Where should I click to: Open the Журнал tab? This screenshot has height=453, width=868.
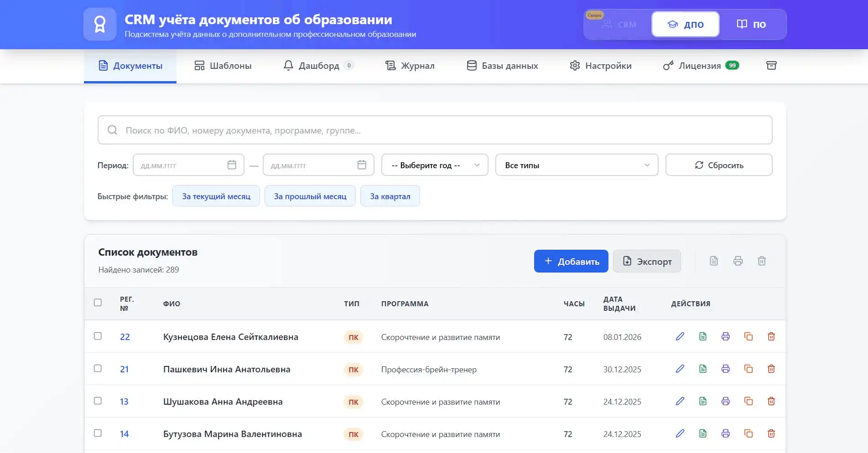coord(410,66)
